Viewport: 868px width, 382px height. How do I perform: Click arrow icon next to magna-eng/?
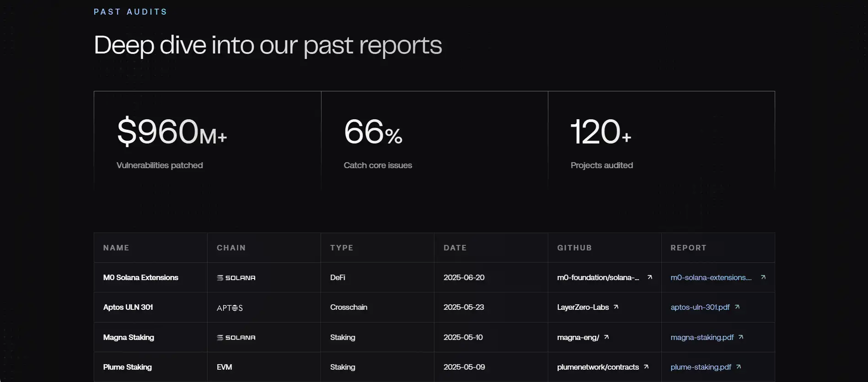pyautogui.click(x=606, y=337)
